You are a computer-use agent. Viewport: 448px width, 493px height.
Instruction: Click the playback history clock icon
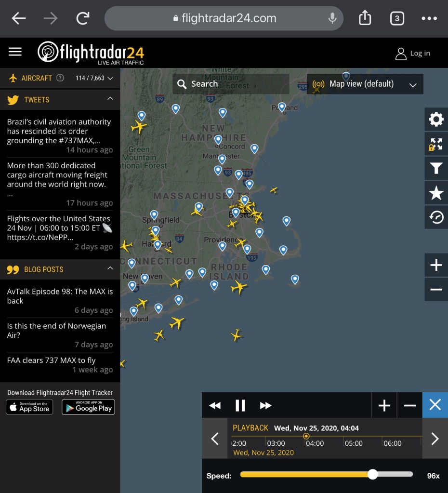coord(436,218)
